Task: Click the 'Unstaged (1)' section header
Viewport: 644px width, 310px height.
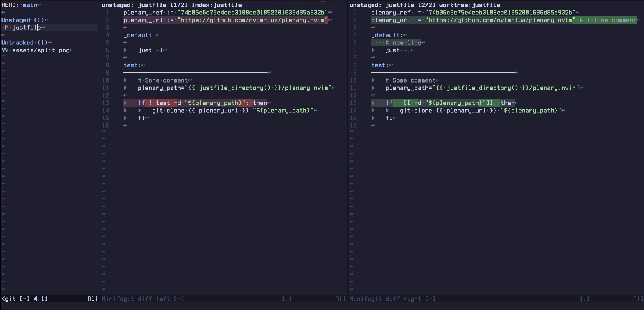Action: (23, 20)
